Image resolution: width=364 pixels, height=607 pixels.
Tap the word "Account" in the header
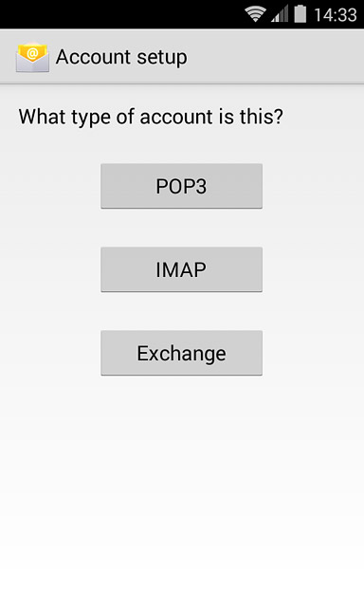coord(93,57)
